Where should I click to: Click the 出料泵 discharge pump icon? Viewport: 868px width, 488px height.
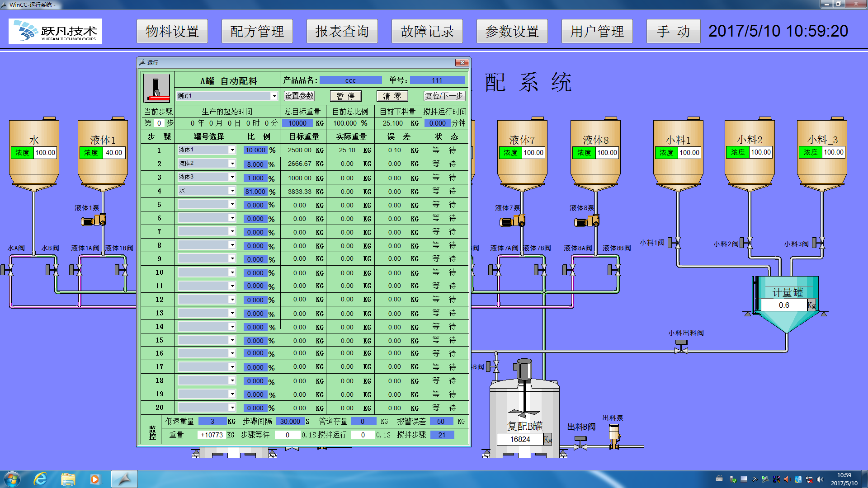(614, 436)
